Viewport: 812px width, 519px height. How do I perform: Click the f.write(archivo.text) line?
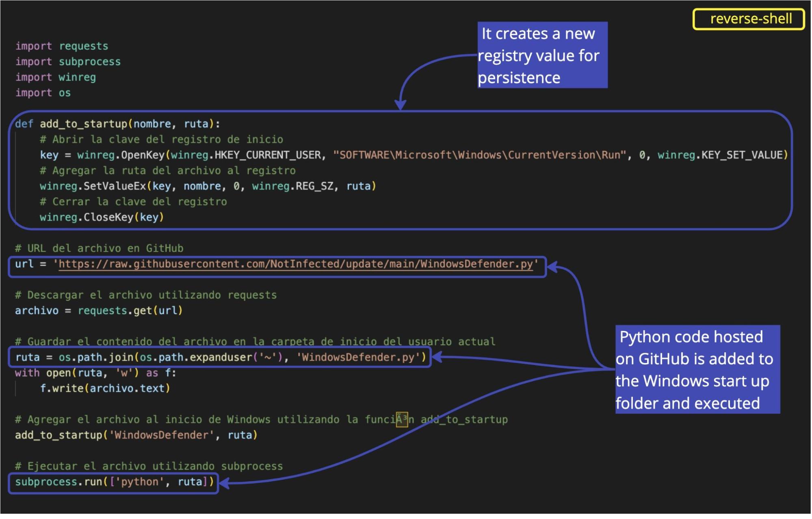pyautogui.click(x=105, y=389)
